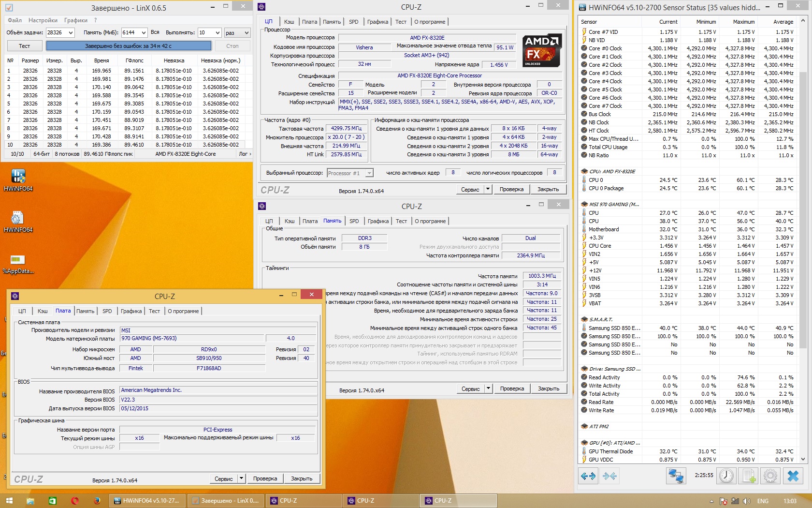
Task: Expand the Сервис arrow in the CPU-Z mainboard window
Action: [x=241, y=478]
